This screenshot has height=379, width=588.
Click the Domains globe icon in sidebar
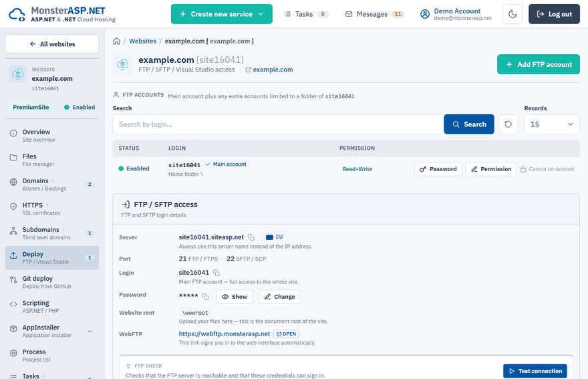(x=13, y=182)
